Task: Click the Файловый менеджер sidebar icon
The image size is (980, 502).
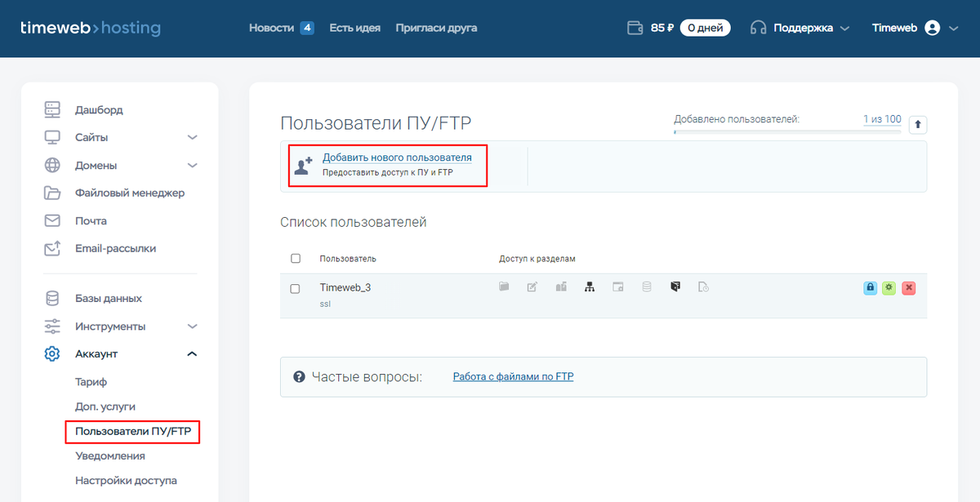Action: click(51, 193)
